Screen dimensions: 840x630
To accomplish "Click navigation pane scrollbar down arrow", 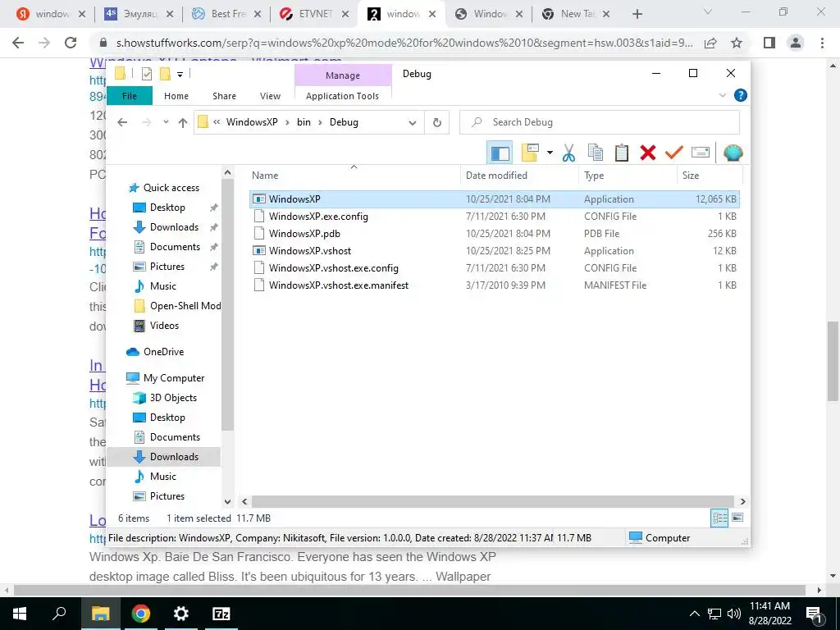I will click(x=228, y=502).
